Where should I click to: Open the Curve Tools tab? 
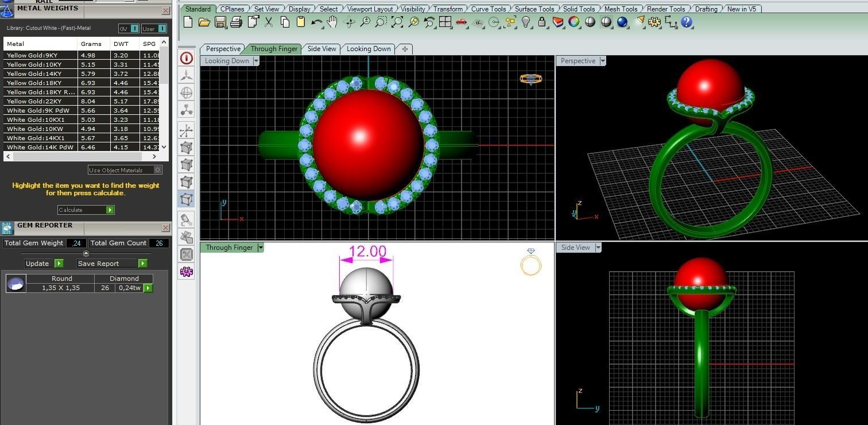pos(489,9)
